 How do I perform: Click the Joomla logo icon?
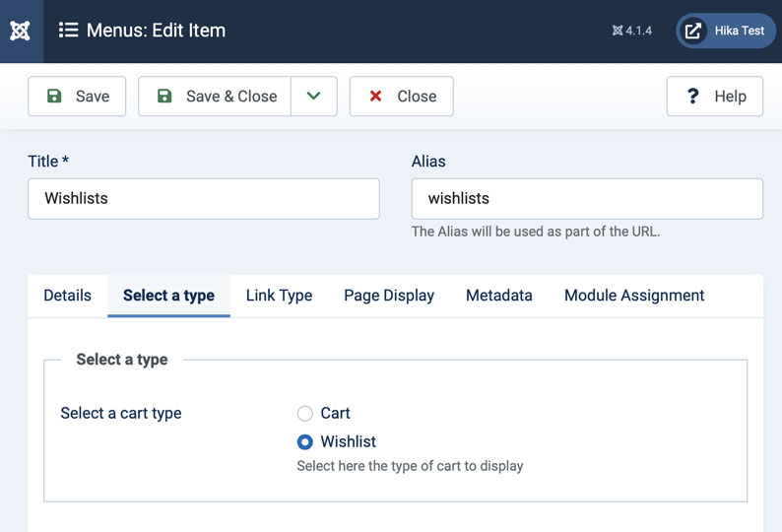point(20,31)
